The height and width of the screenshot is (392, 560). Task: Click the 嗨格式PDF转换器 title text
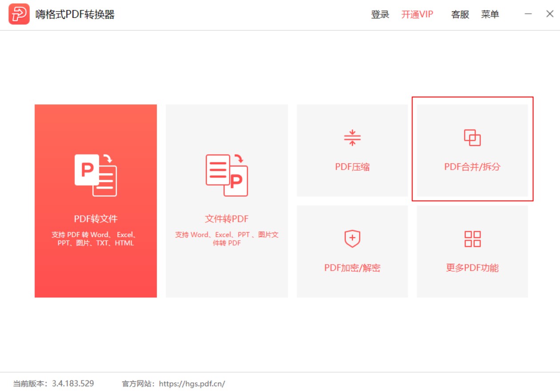[75, 14]
